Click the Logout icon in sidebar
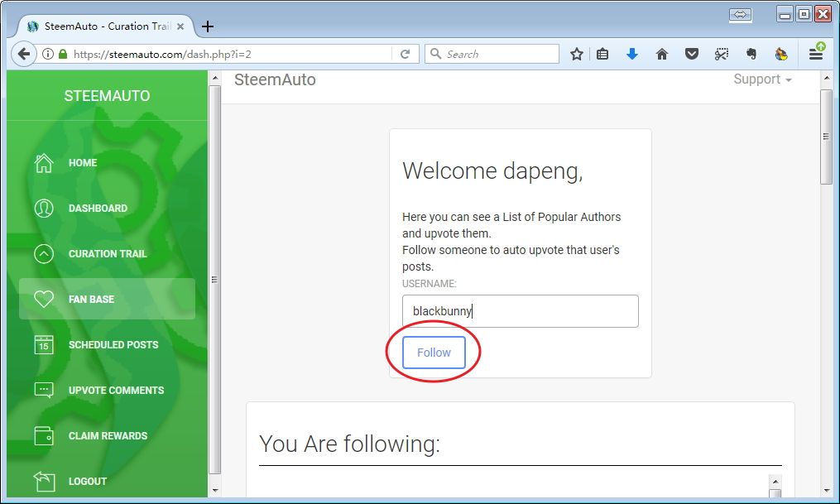 click(44, 481)
